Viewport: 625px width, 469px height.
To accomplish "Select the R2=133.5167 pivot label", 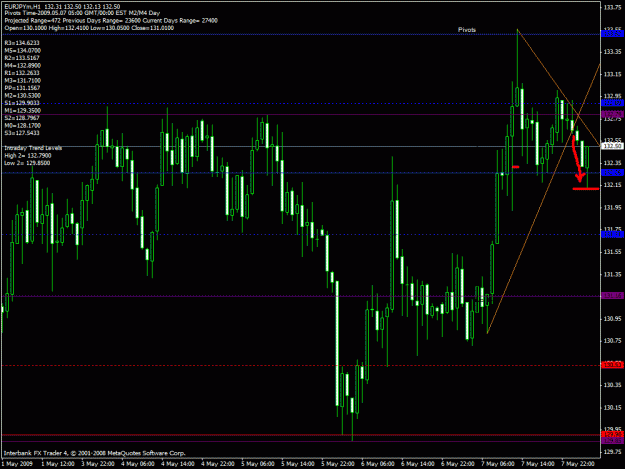I will (x=22, y=58).
